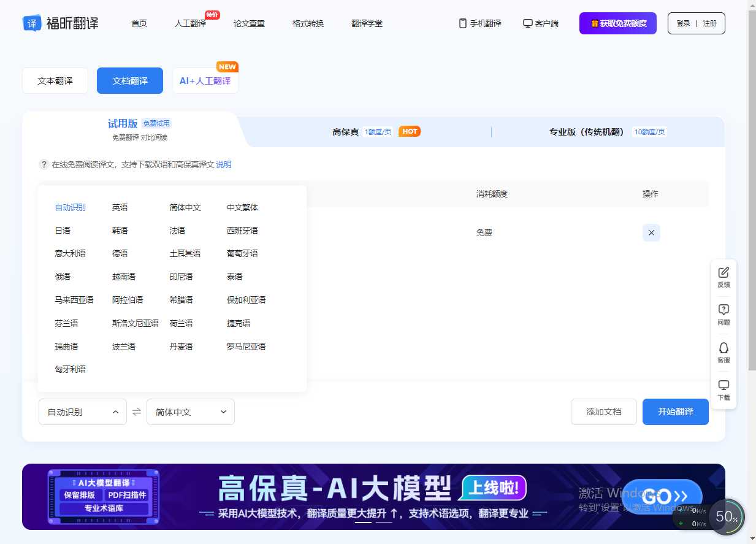Choose 日语 in the language list
This screenshot has height=544, width=756.
[63, 231]
